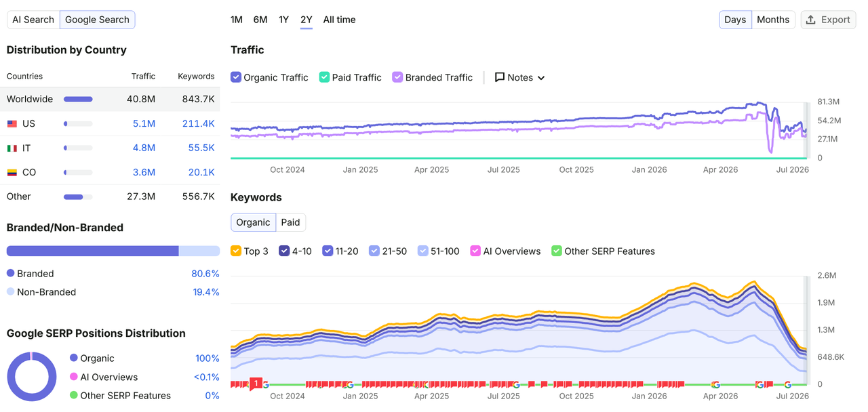868x412 pixels.
Task: Open the Notes dropdown
Action: [x=520, y=77]
